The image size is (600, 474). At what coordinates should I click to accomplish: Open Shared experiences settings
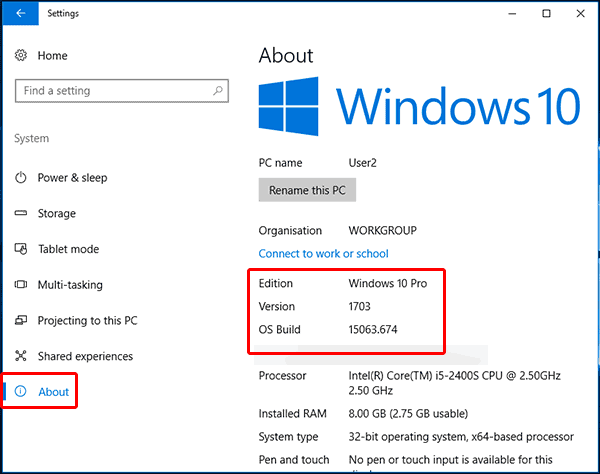(x=85, y=356)
